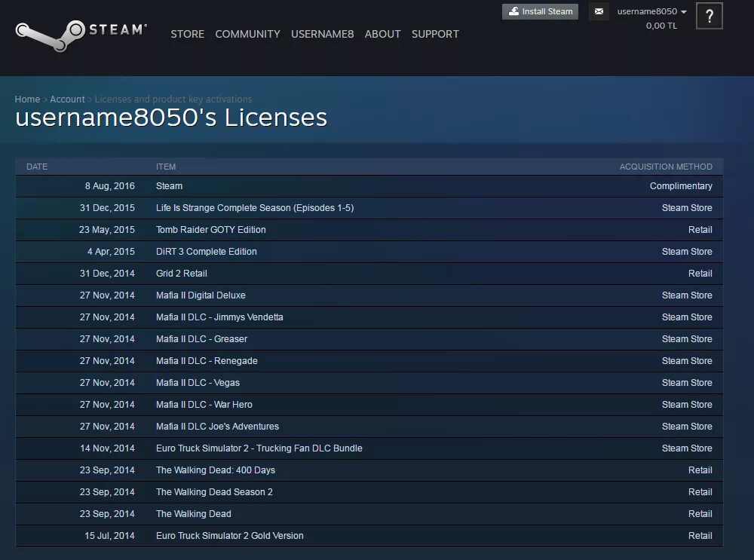This screenshot has height=560, width=754.
Task: Click the Complimentary acquisition method cell
Action: click(681, 186)
